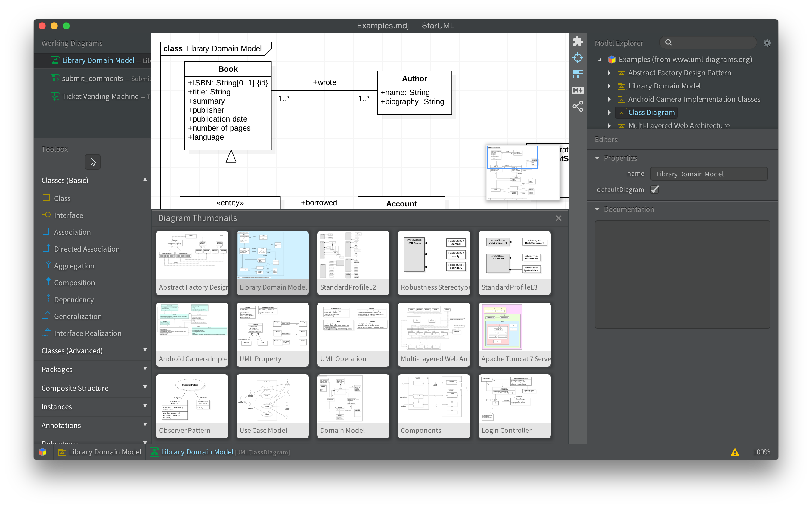The height and width of the screenshot is (508, 812).
Task: Uncheck the defaultDiagram checkbox in Properties
Action: pyautogui.click(x=654, y=190)
